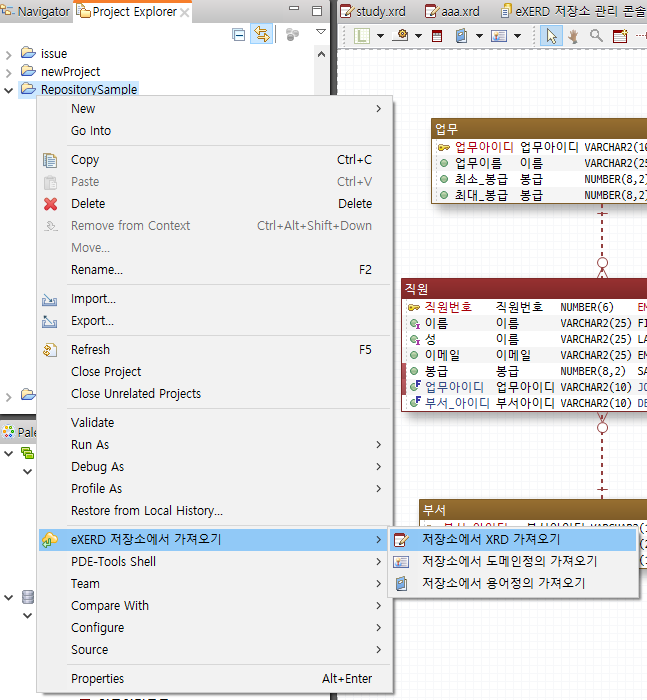
Task: Open dropdown next to logical model icon
Action: coord(380,36)
